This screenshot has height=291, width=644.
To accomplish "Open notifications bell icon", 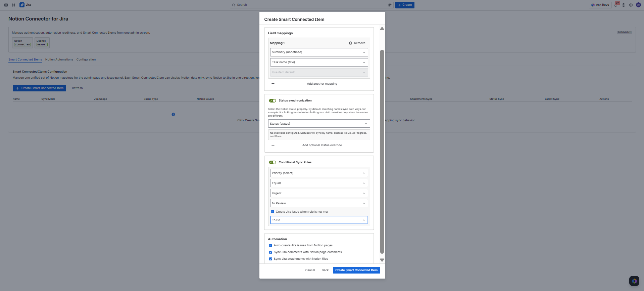I will coord(616,5).
